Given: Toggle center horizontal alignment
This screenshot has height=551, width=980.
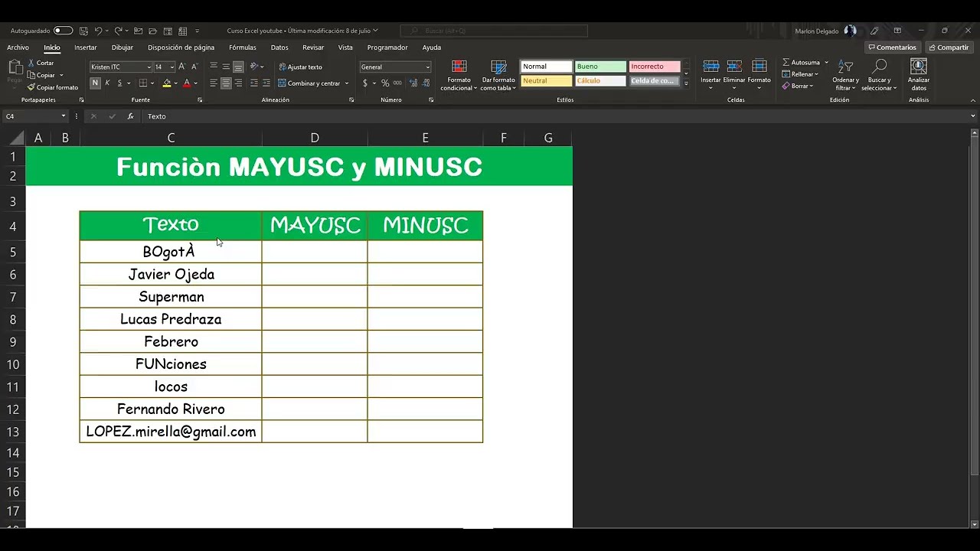Looking at the screenshot, I should 226,83.
